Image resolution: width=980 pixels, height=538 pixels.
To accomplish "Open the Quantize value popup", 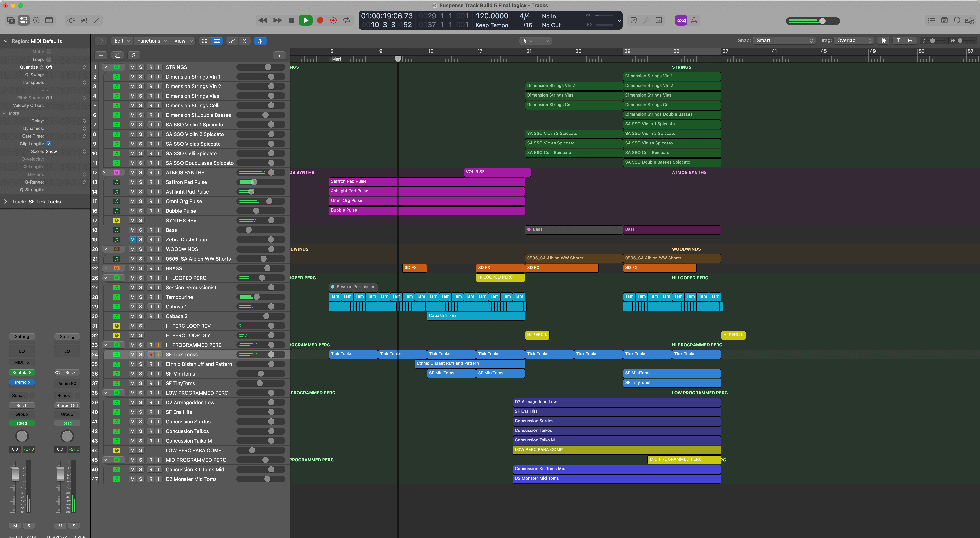I will (66, 67).
